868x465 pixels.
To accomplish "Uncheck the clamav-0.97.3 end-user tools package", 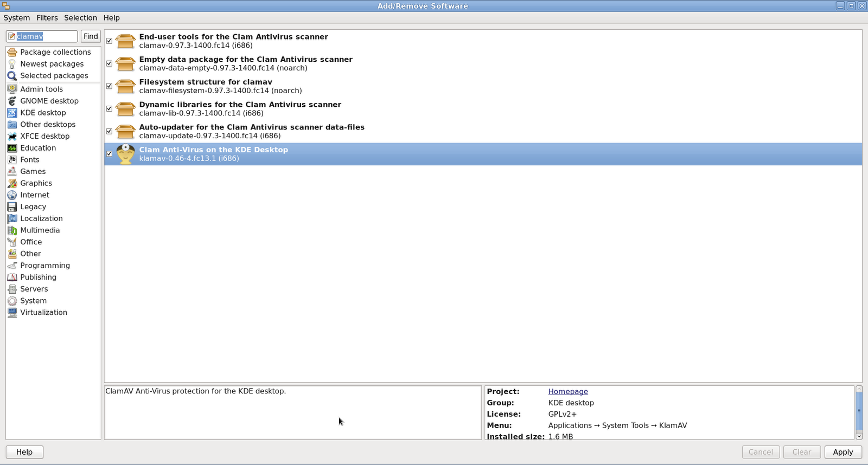I will click(109, 41).
